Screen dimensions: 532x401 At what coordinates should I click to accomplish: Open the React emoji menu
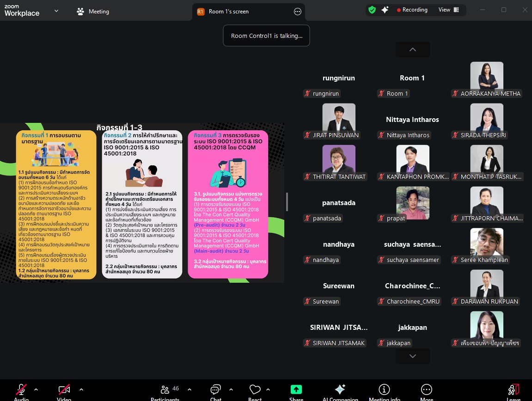[x=255, y=390]
